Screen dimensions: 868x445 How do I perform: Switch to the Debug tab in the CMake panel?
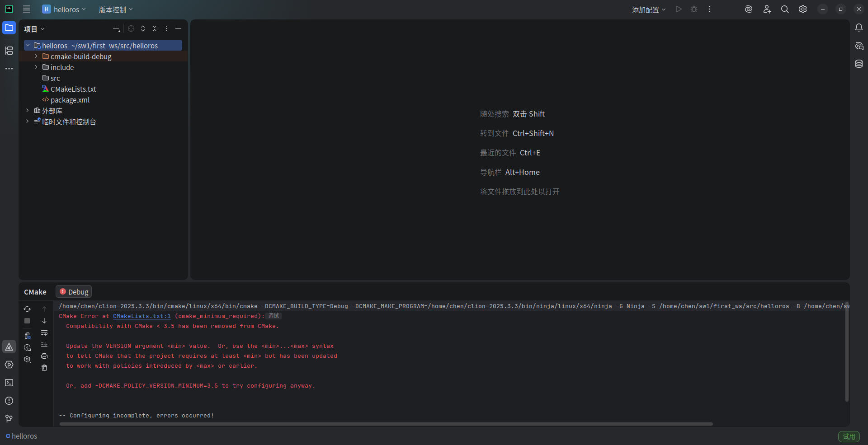click(x=74, y=292)
